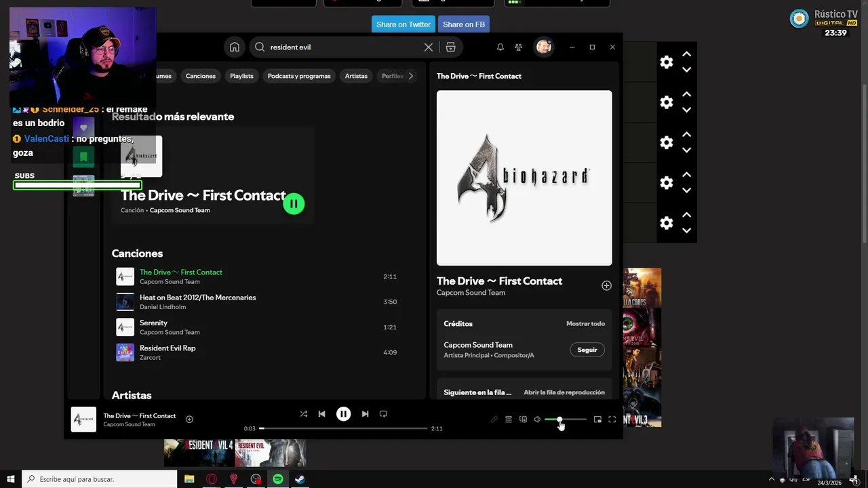The width and height of the screenshot is (868, 488).
Task: Open the play queue icon
Action: pos(509,420)
